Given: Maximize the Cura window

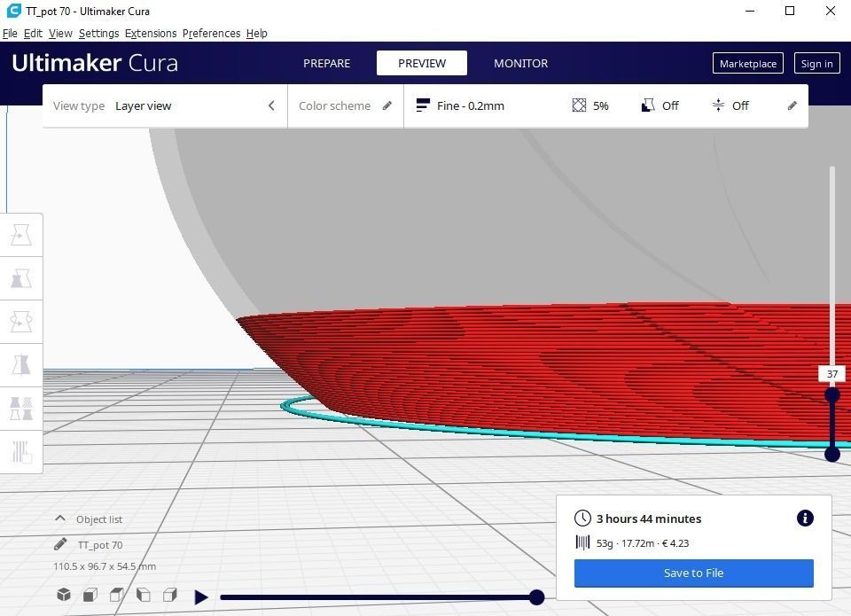Looking at the screenshot, I should pos(790,11).
